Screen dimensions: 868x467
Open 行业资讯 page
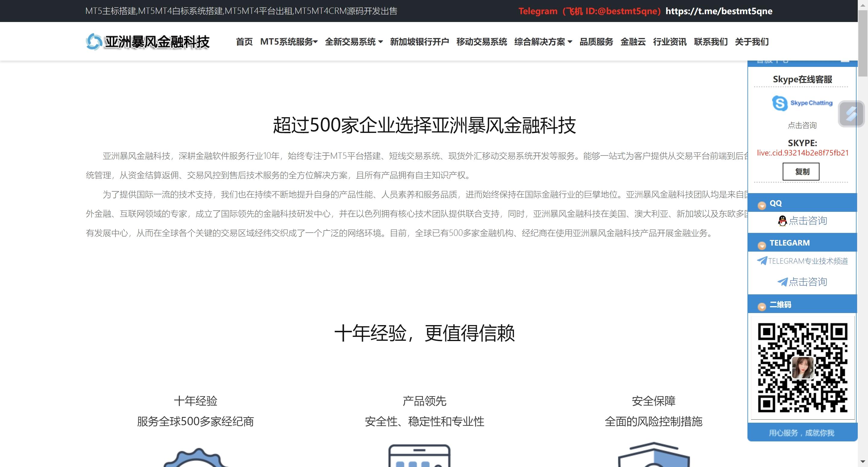pyautogui.click(x=669, y=42)
